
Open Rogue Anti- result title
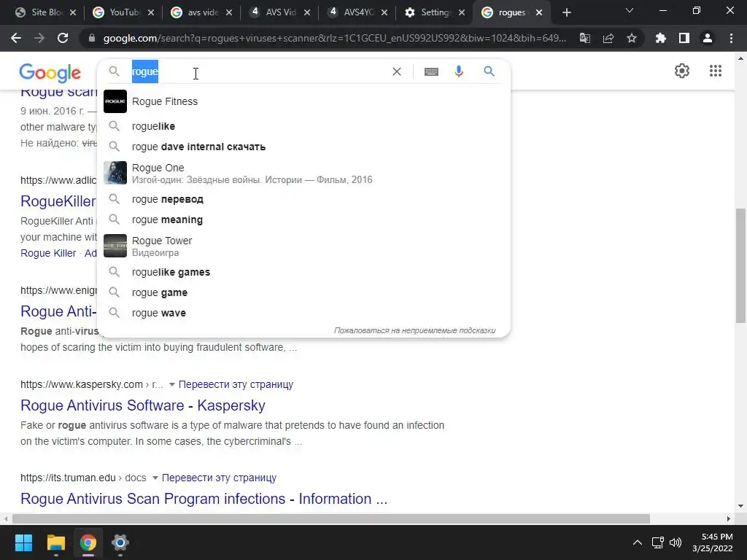[58, 311]
